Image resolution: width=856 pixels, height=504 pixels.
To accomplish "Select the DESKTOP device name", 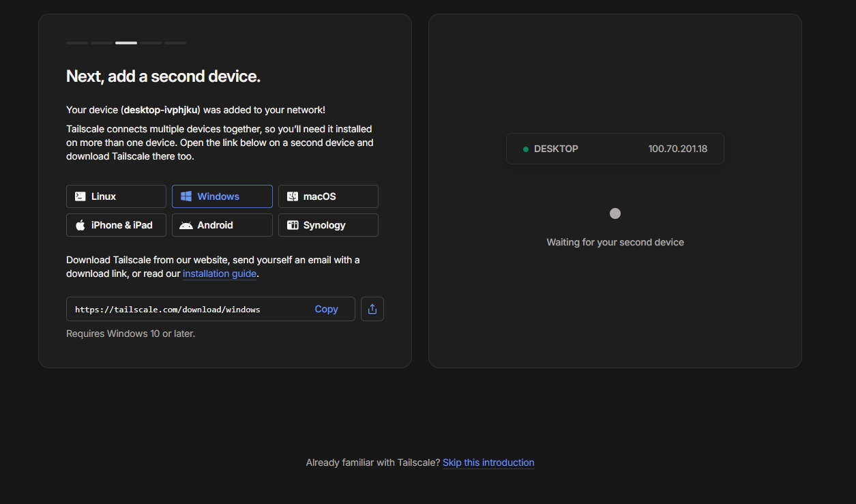I will [556, 149].
